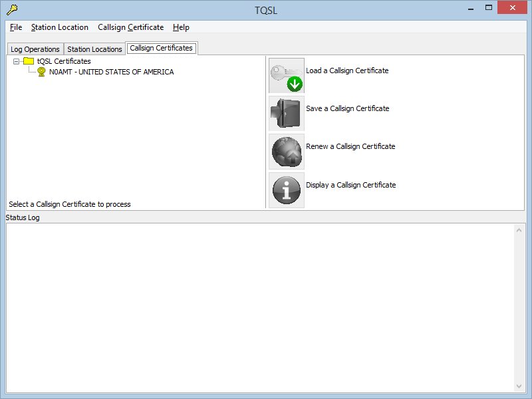Collapse the tQSL Certificates tree node
Viewport: 532px width, 399px height.
point(16,61)
